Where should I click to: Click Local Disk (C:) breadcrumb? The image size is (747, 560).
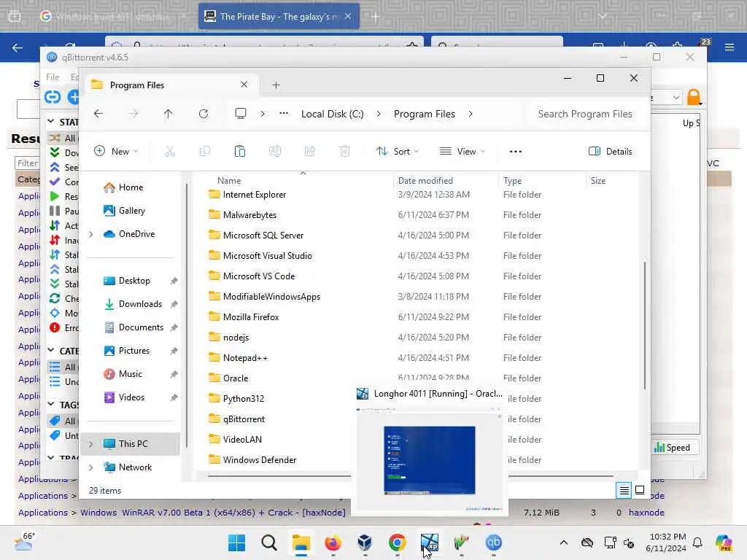(x=332, y=114)
